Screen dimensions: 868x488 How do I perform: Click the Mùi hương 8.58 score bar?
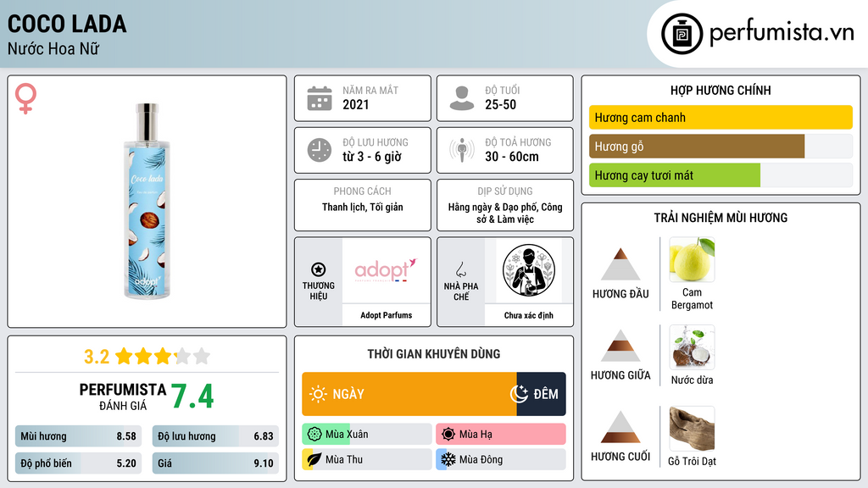79,436
